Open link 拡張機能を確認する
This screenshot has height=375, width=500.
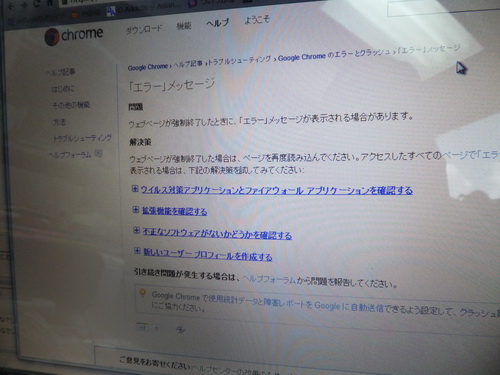[x=175, y=211]
